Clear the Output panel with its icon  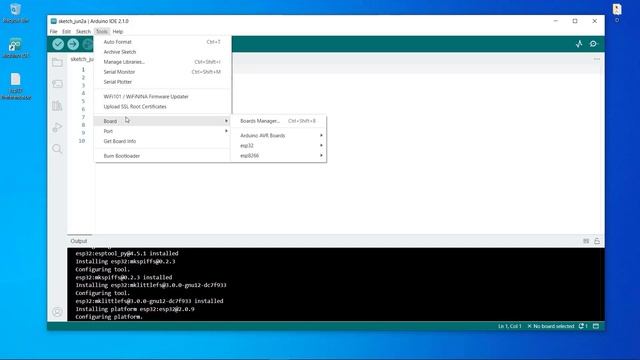pyautogui.click(x=586, y=241)
